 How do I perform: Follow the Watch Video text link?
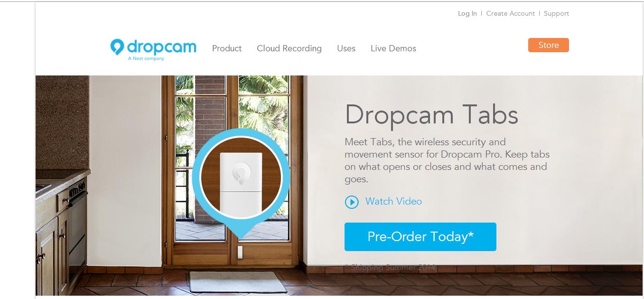tap(393, 201)
